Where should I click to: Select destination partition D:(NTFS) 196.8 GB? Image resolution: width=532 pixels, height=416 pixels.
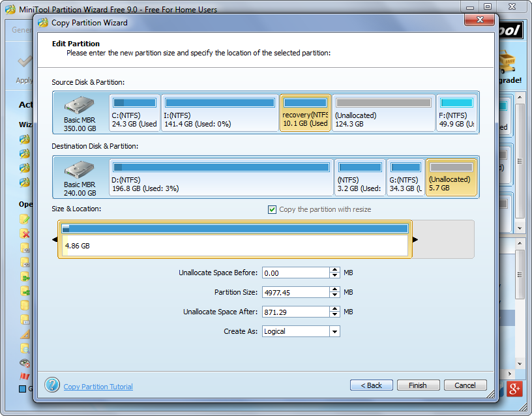221,177
